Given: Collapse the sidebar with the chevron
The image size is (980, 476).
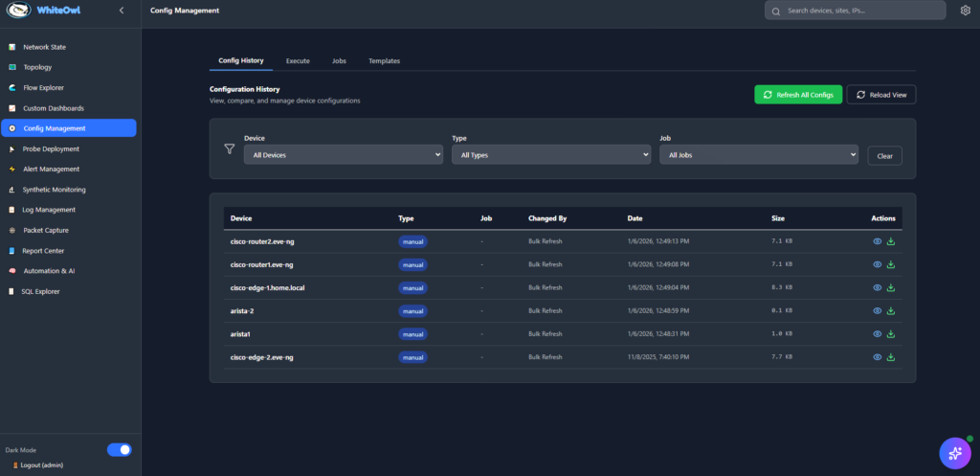Looking at the screenshot, I should (x=121, y=11).
